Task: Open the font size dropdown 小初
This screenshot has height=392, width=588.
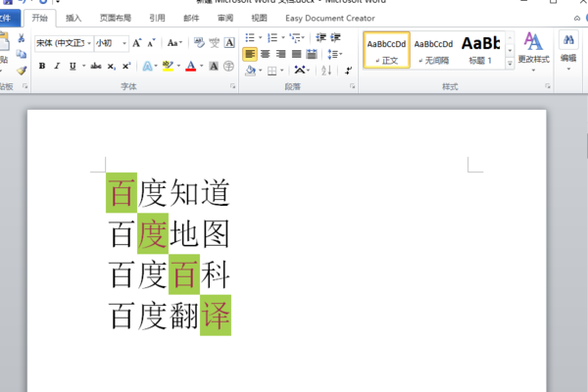Action: [124, 43]
